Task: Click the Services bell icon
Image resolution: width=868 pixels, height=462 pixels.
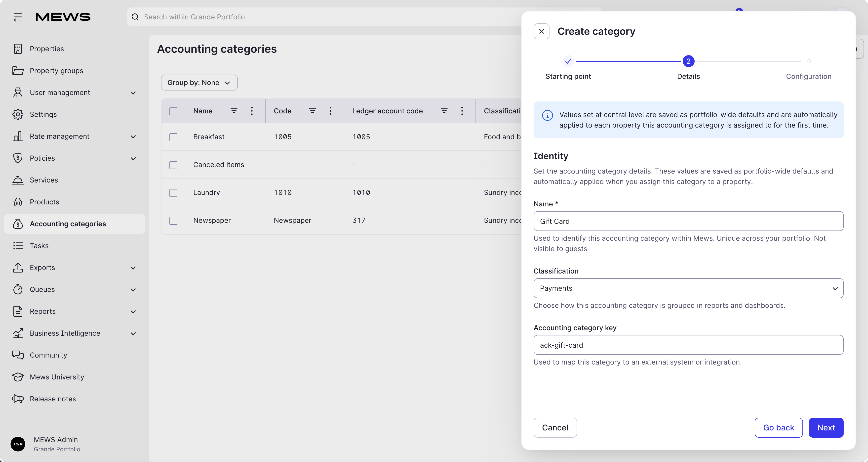Action: [x=18, y=180]
